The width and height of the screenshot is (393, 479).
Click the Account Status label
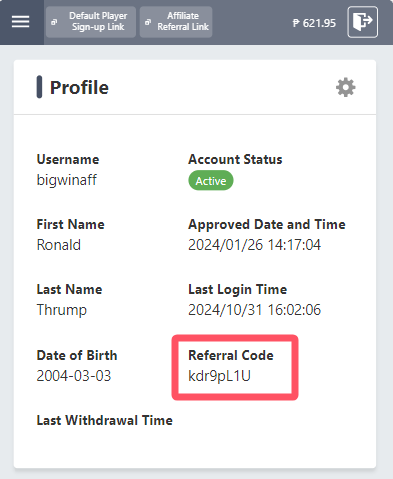tap(235, 159)
